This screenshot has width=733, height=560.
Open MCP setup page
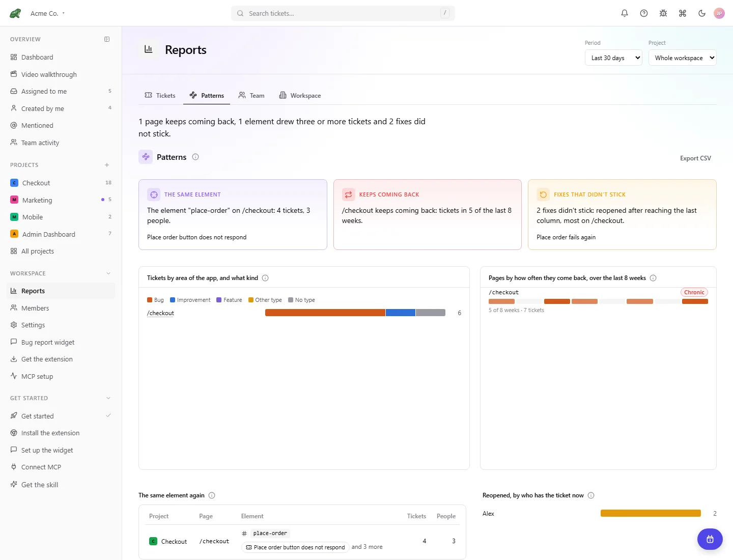click(x=61, y=376)
